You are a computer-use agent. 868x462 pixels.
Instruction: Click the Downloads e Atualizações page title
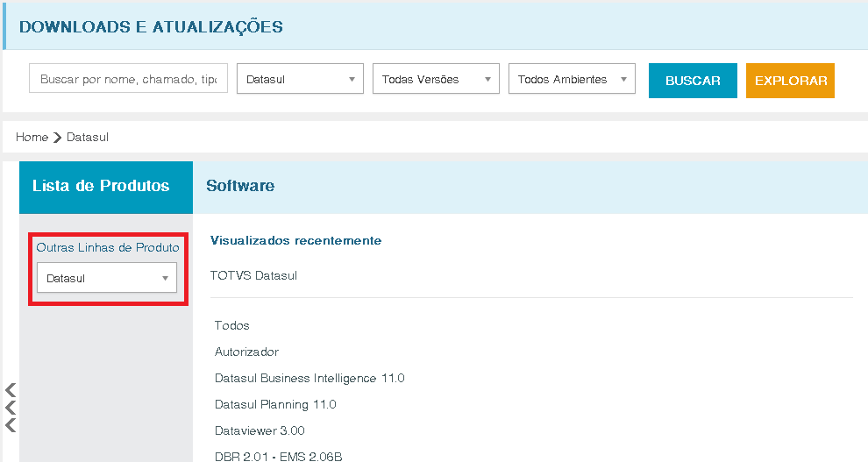coord(151,26)
